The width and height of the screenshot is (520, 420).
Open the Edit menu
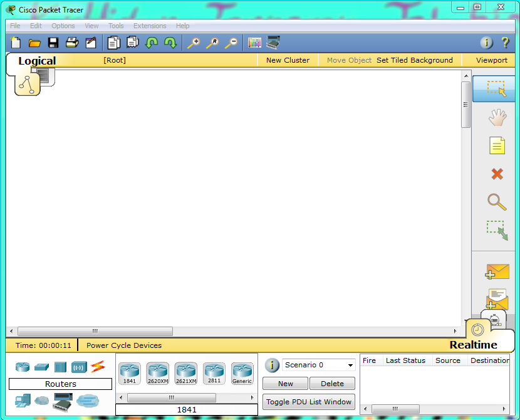[x=36, y=26]
